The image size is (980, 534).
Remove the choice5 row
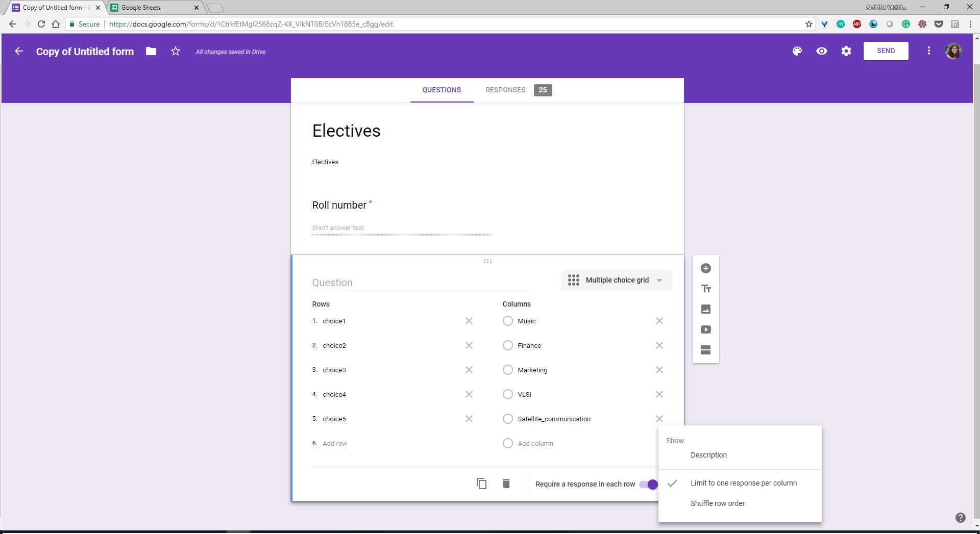point(469,419)
